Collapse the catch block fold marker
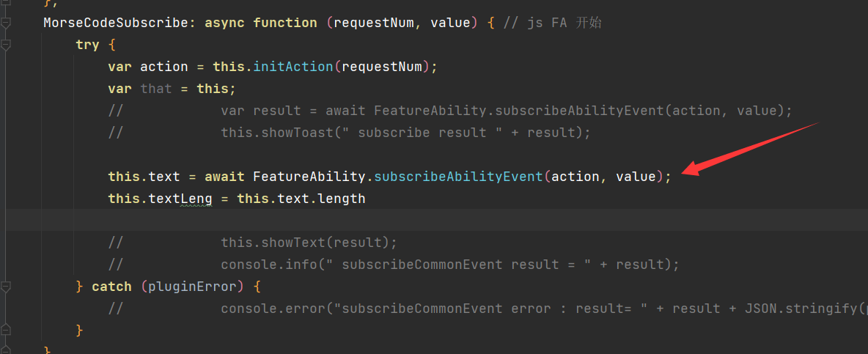 tap(6, 287)
